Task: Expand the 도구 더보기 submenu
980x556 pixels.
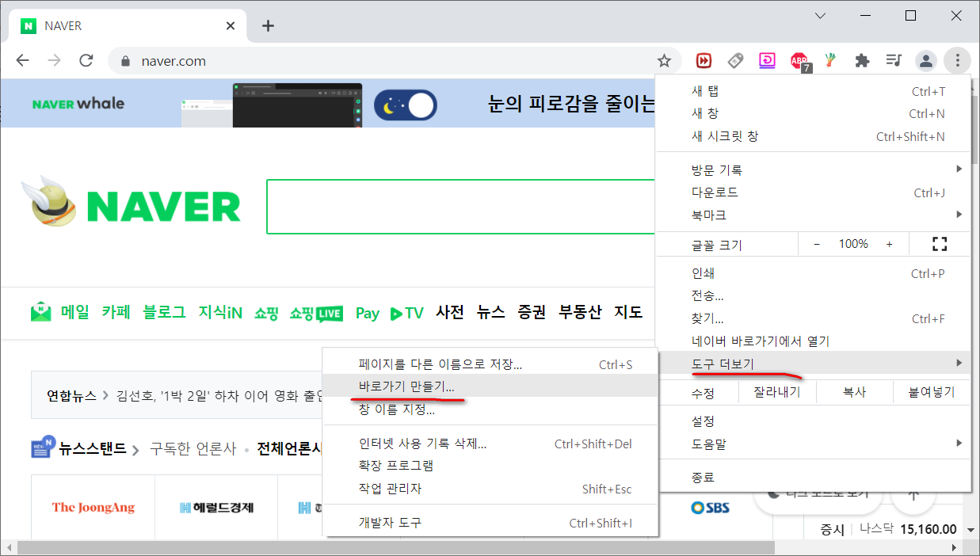Action: [x=813, y=364]
